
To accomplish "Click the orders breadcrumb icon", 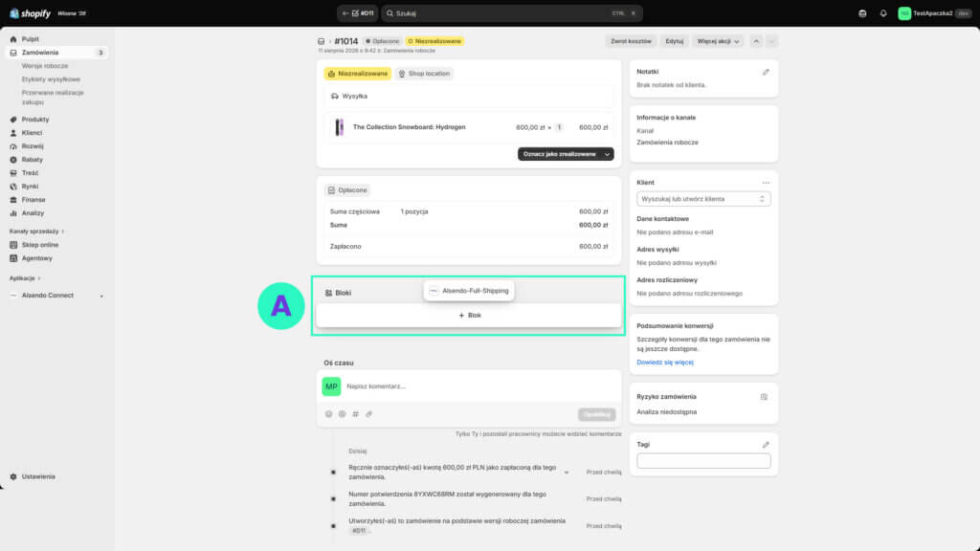I will pos(322,41).
